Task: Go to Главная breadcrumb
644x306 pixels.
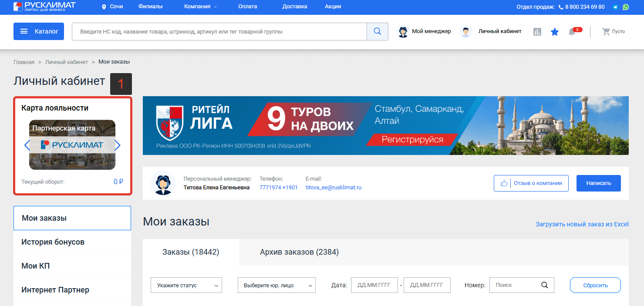Action: coord(24,62)
